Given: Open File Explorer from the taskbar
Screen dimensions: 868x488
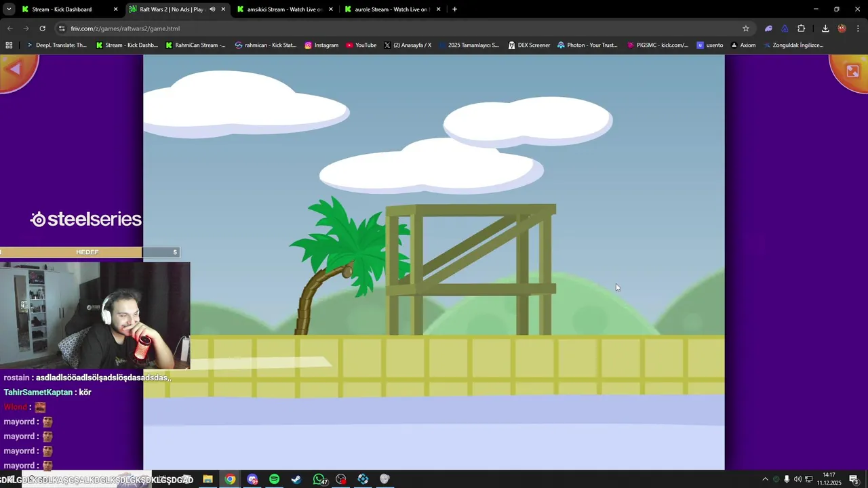Looking at the screenshot, I should click(208, 479).
